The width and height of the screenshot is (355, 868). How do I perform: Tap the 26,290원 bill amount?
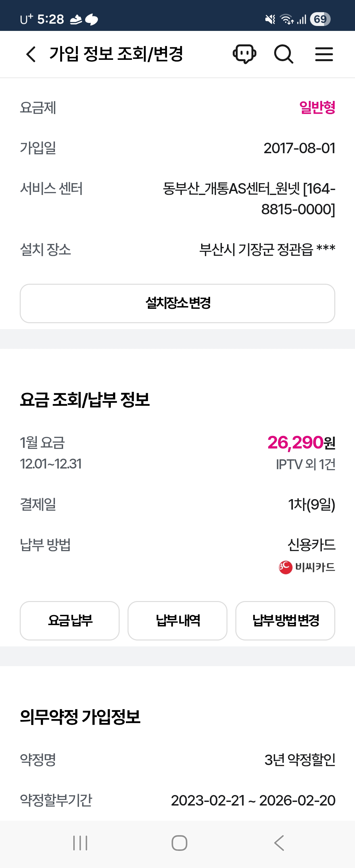tap(301, 443)
